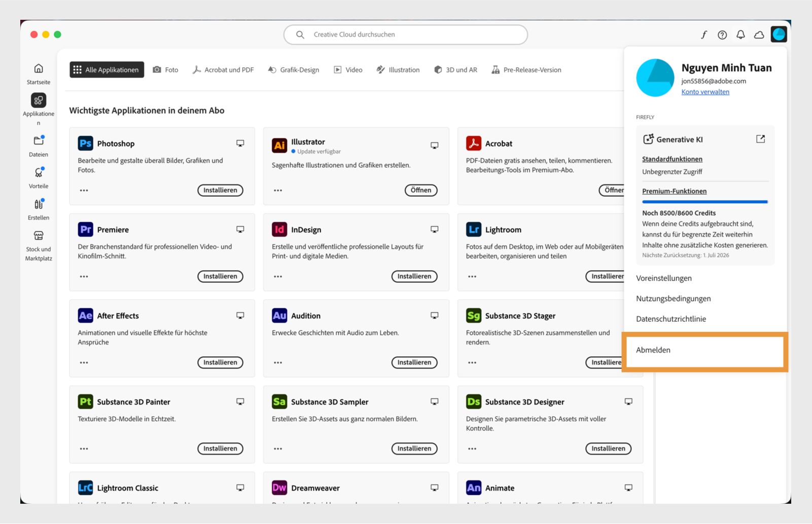Open more options for Substance 3D Sampler
This screenshot has width=812, height=524.
pos(278,449)
